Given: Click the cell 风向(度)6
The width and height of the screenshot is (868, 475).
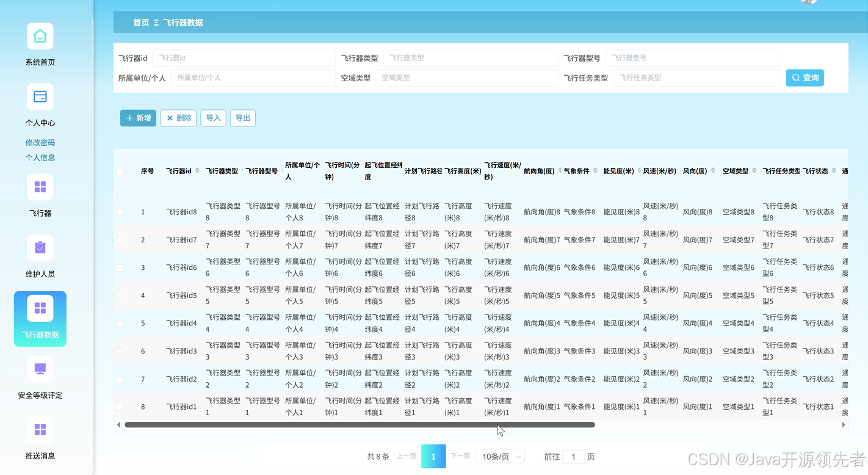Looking at the screenshot, I should (698, 267).
